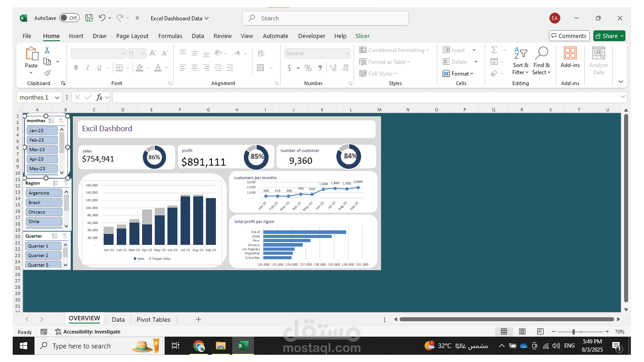Open the General number format dropdown
The height and width of the screenshot is (362, 644).
(347, 53)
